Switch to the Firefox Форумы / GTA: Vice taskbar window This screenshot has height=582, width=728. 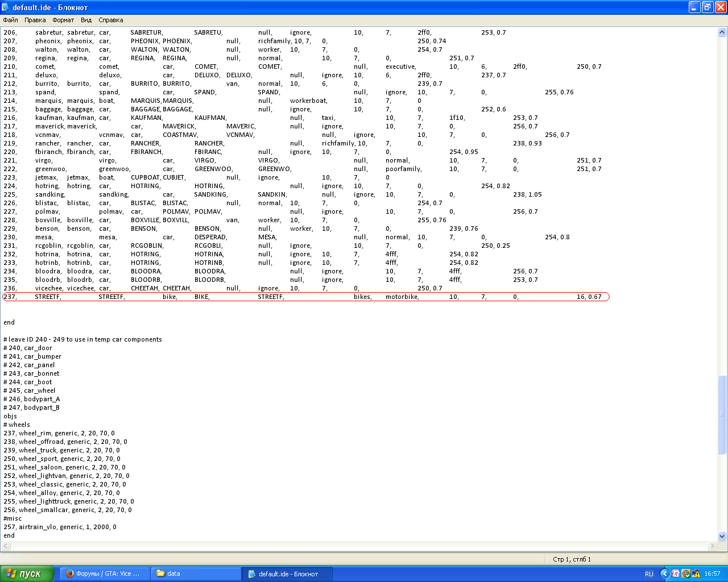coord(104,573)
